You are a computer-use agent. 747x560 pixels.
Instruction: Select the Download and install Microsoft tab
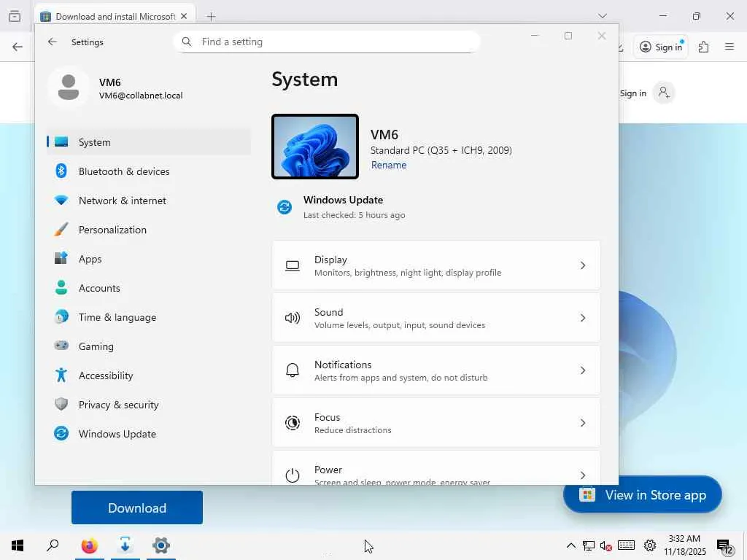point(115,16)
